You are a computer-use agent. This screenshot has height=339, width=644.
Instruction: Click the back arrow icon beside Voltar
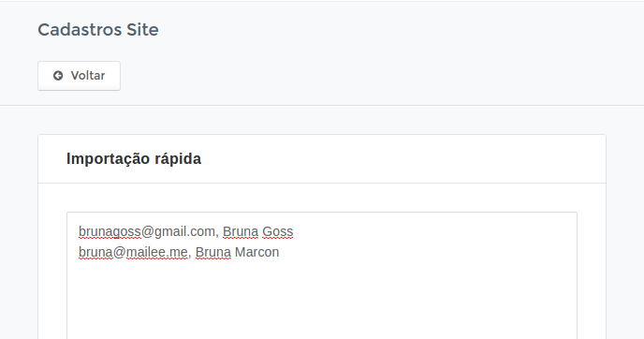58,76
